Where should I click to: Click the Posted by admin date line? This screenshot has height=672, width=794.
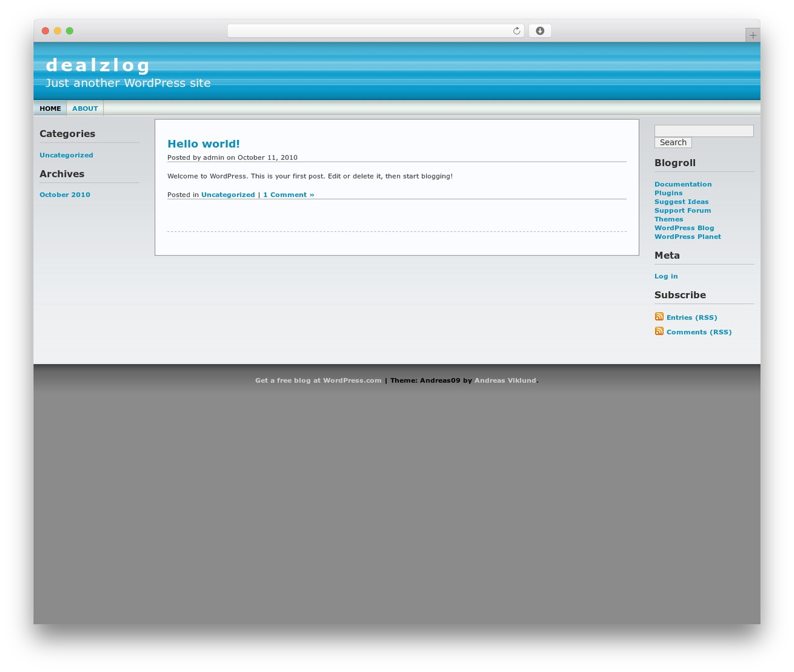[233, 157]
